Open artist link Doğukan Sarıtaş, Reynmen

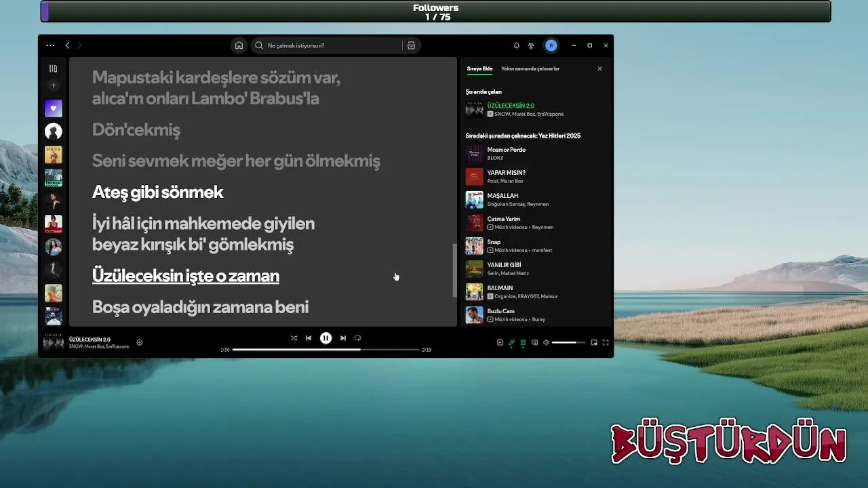(518, 204)
